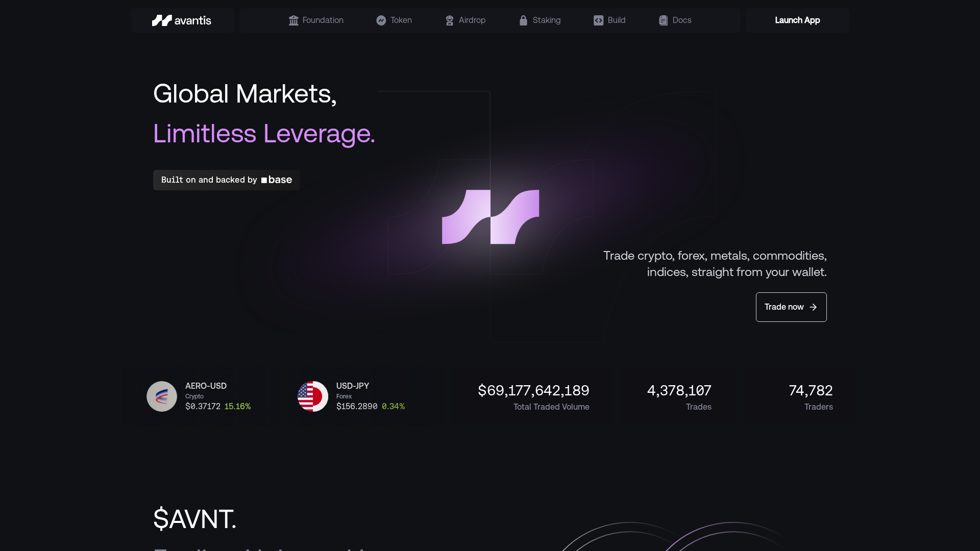This screenshot has width=980, height=551.
Task: Select the Foundation bank icon in the navbar
Action: (294, 20)
